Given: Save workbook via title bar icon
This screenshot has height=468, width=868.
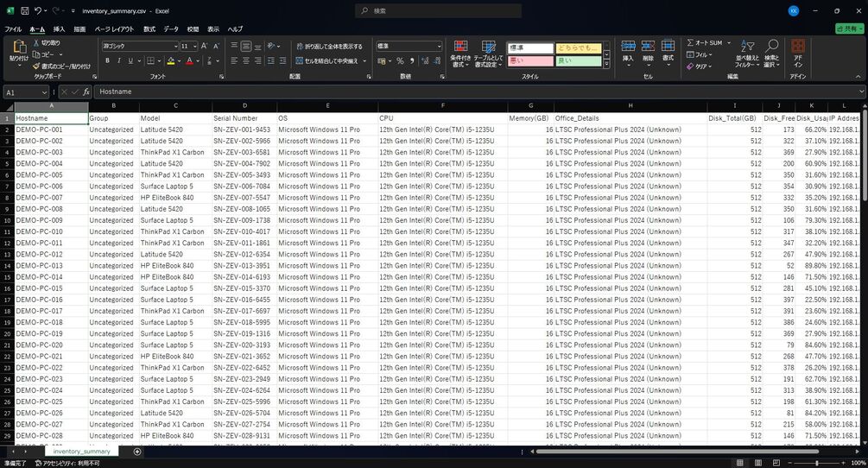Looking at the screenshot, I should (24, 10).
